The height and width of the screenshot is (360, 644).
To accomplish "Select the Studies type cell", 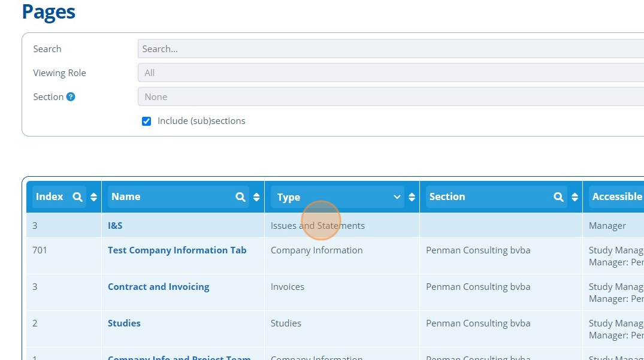I will 285,323.
